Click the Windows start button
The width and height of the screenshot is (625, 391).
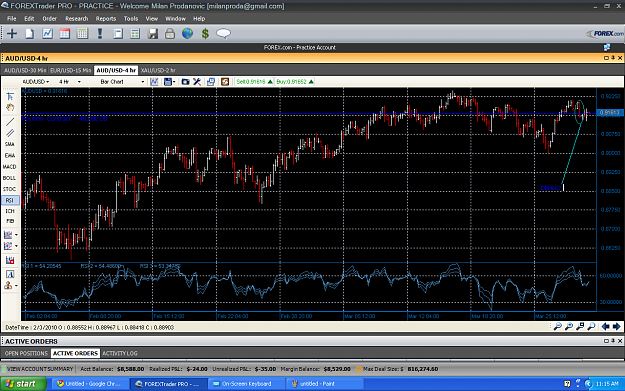24,384
